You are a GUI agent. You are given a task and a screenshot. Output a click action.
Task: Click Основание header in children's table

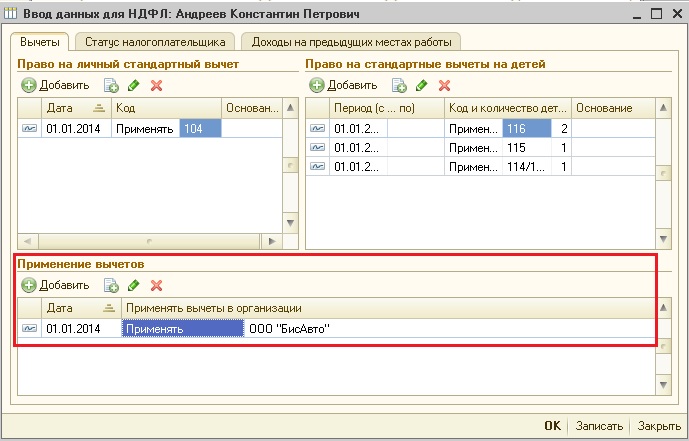point(613,108)
